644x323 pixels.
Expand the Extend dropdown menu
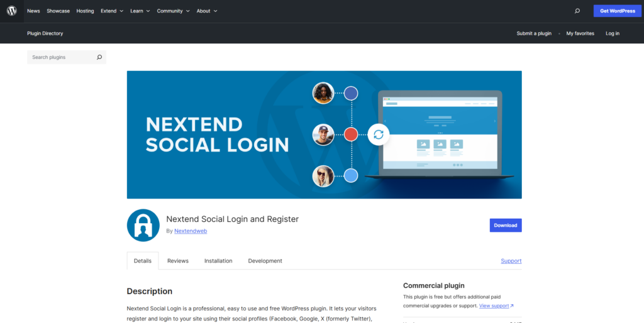click(x=112, y=11)
